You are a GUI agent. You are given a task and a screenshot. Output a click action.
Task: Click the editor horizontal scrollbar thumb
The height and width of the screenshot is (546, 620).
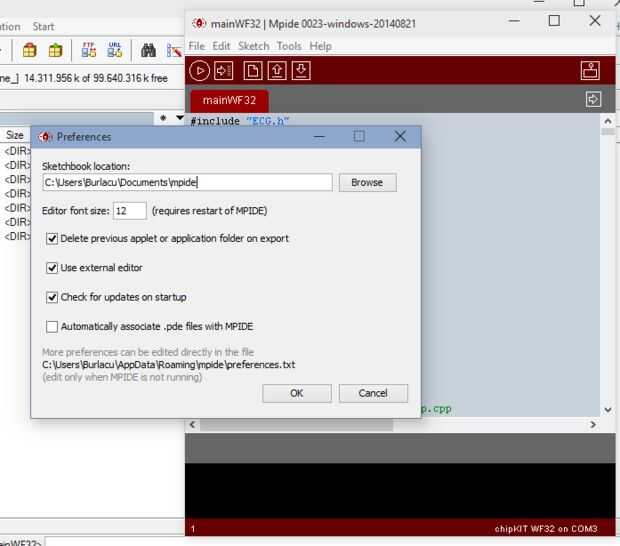coord(297,425)
